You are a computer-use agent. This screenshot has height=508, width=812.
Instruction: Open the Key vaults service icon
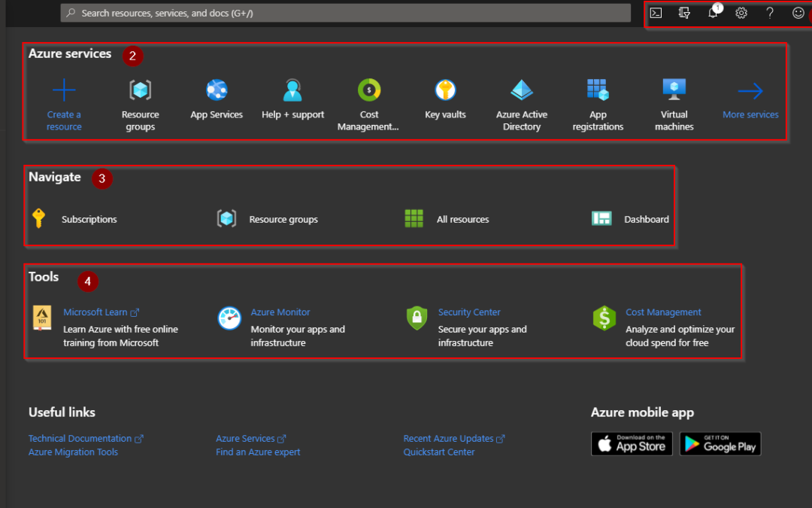pyautogui.click(x=445, y=91)
